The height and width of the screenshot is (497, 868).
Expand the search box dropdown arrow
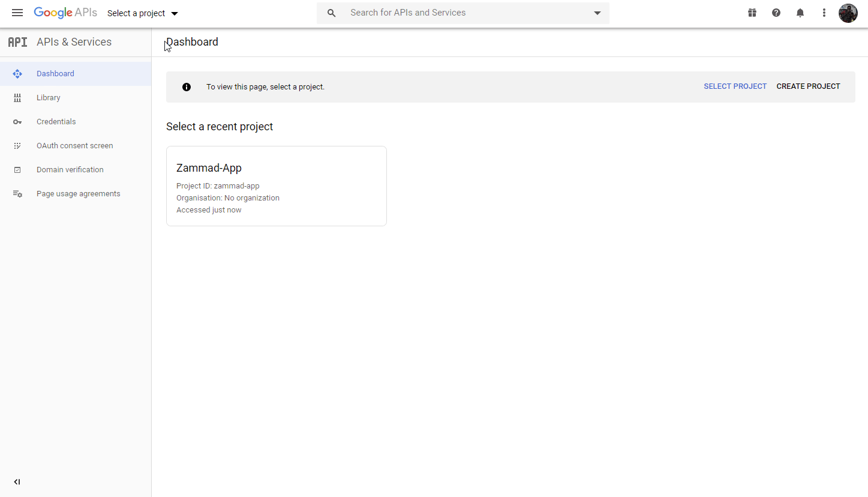tap(597, 13)
